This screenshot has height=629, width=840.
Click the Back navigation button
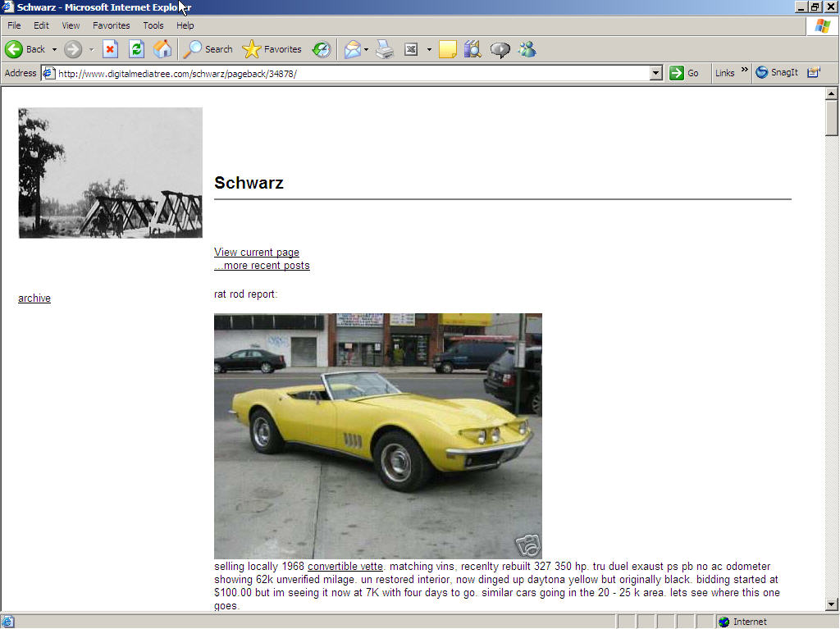(x=25, y=49)
